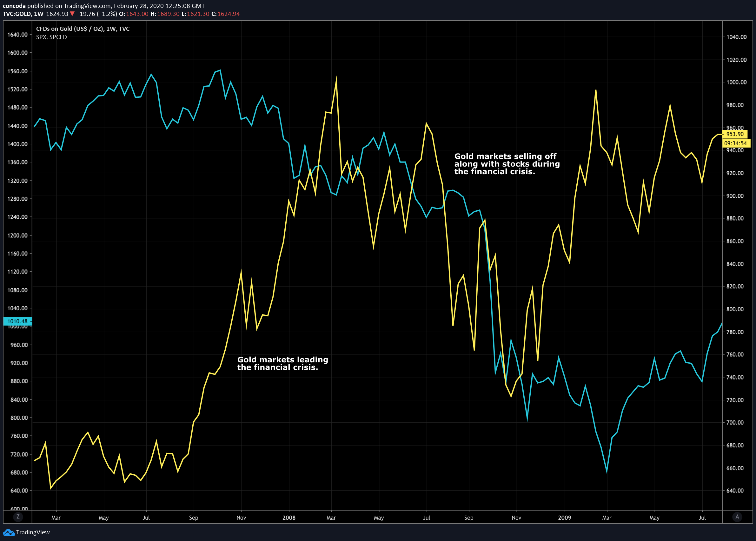756x541 pixels.
Task: Select the SPX, SPCFD legend entry
Action: coord(51,37)
